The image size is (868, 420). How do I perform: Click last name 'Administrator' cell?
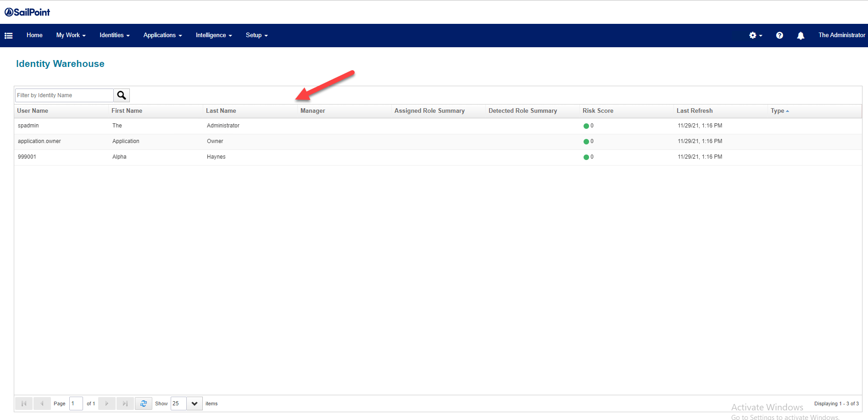point(223,126)
